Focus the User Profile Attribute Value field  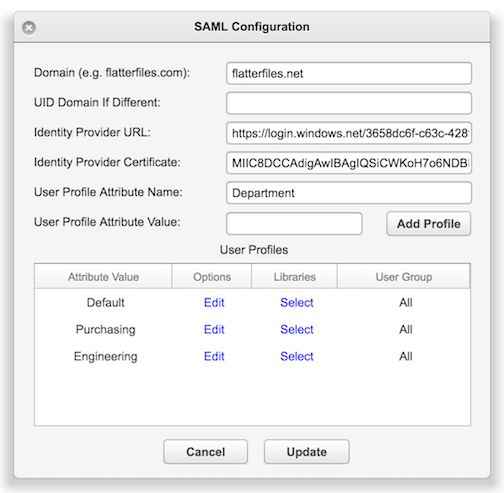[294, 224]
